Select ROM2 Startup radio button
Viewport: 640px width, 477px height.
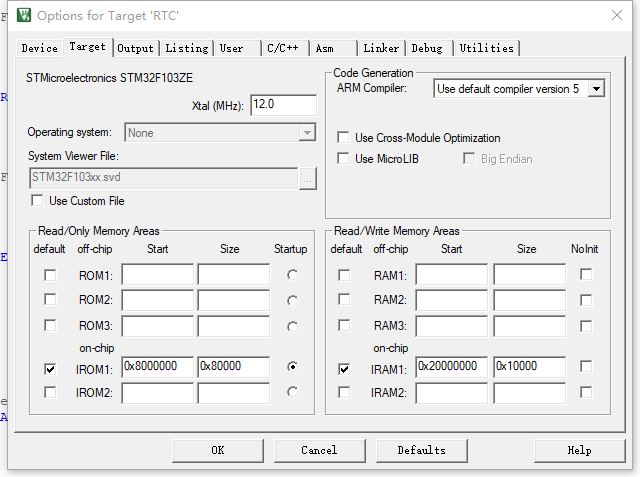pos(292,301)
